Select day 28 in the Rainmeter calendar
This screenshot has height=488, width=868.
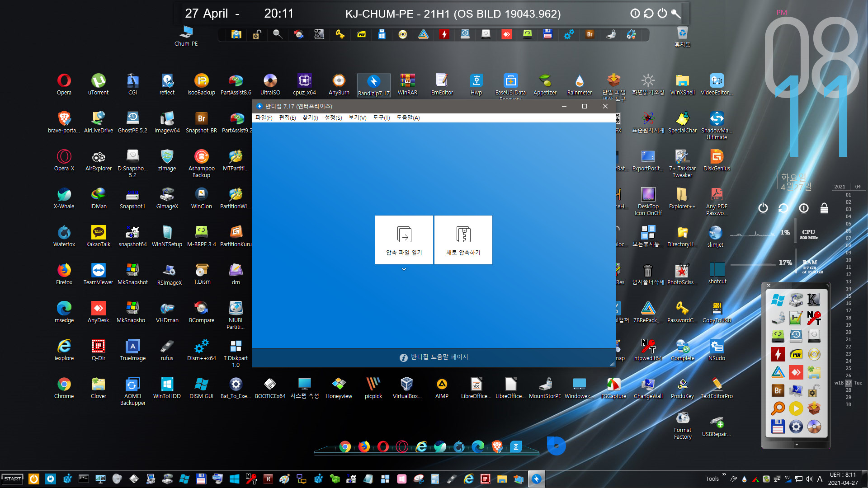[x=849, y=390]
